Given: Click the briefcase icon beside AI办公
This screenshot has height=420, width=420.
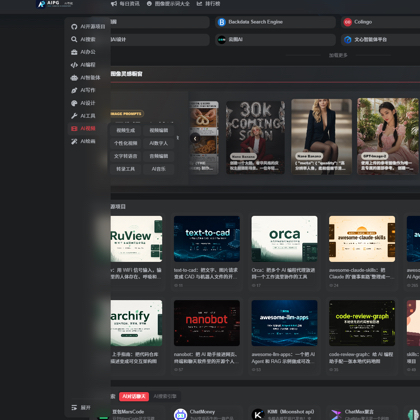Looking at the screenshot, I should (x=74, y=52).
